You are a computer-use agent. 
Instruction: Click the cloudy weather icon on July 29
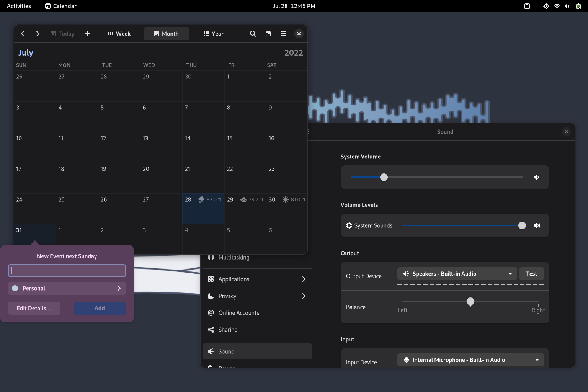coord(243,199)
